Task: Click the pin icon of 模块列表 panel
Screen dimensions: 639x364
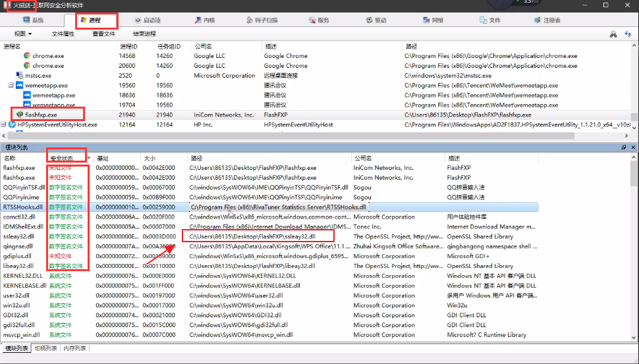Action: click(624, 147)
